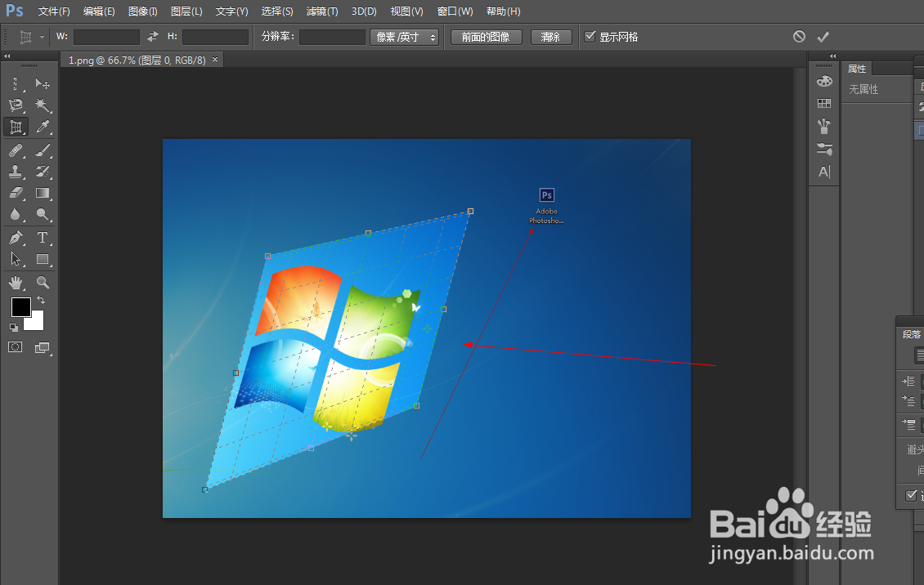This screenshot has width=924, height=585.
Task: Expand the right icon panel dock arrows
Action: click(x=832, y=56)
